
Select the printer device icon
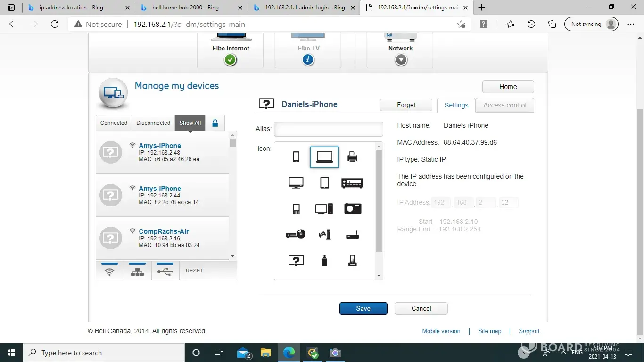coord(352,157)
